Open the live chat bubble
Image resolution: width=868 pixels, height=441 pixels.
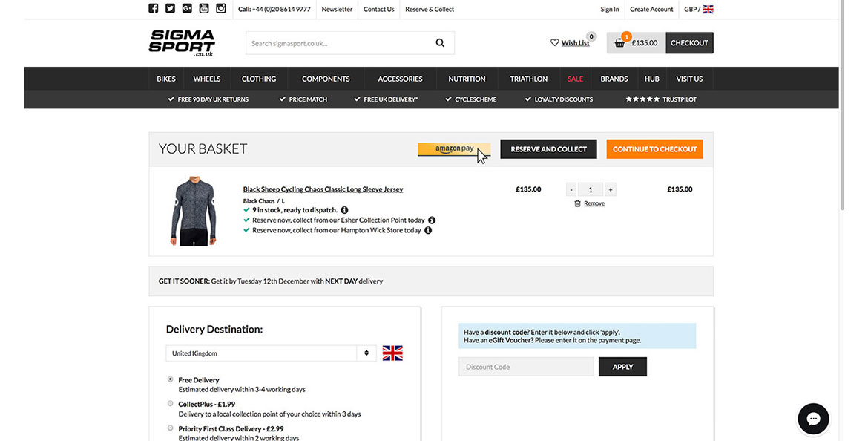[813, 419]
